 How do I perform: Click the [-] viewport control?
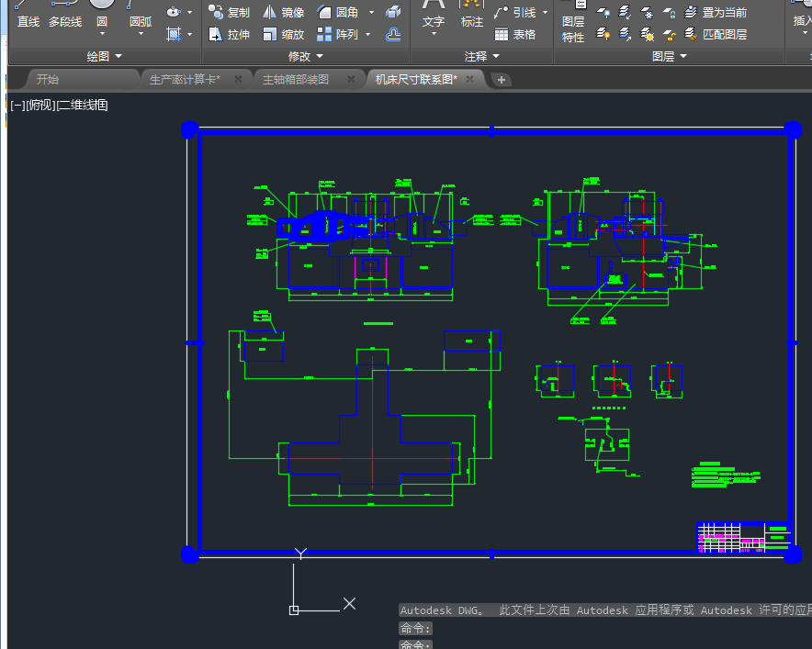[17, 105]
